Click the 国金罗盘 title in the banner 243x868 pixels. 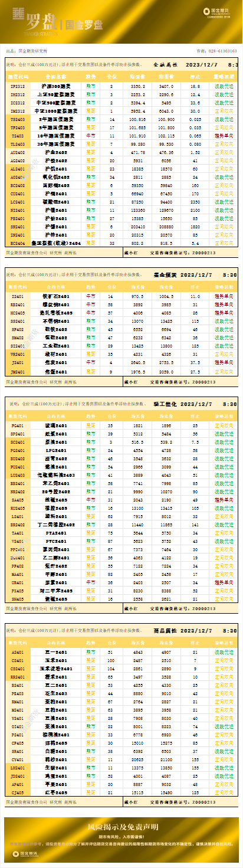pos(84,25)
